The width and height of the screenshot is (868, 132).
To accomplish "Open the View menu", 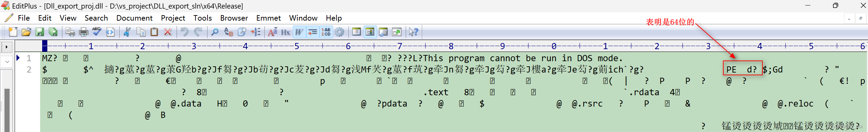I will coord(68,18).
